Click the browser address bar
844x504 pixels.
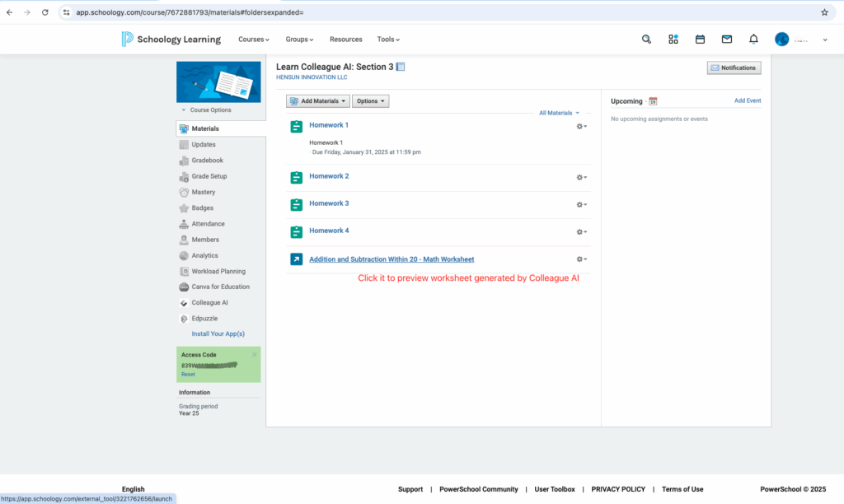(x=412, y=12)
